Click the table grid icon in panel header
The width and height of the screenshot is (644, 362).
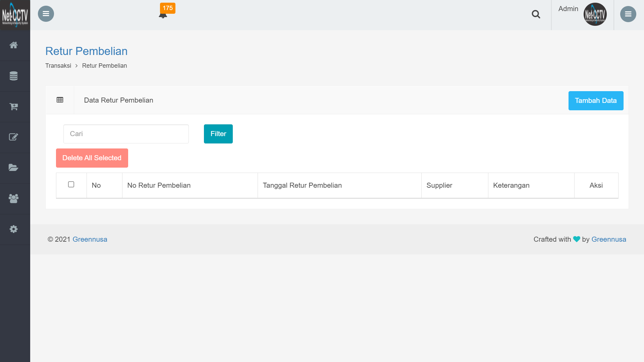tap(60, 100)
